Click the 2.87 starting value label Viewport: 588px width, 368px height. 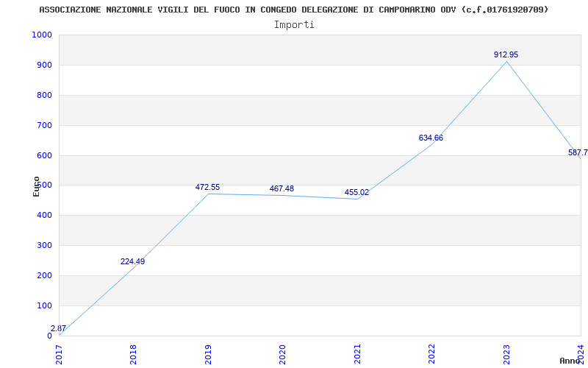(x=58, y=328)
